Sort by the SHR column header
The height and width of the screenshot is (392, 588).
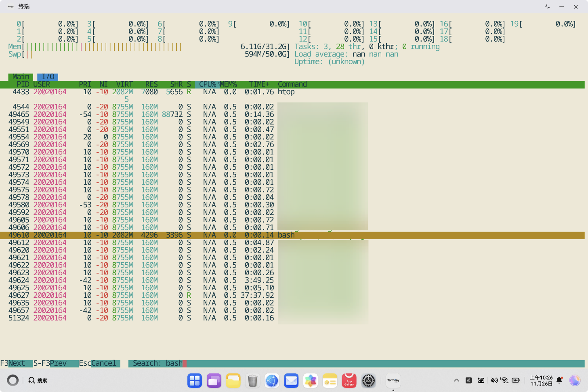coord(176,84)
